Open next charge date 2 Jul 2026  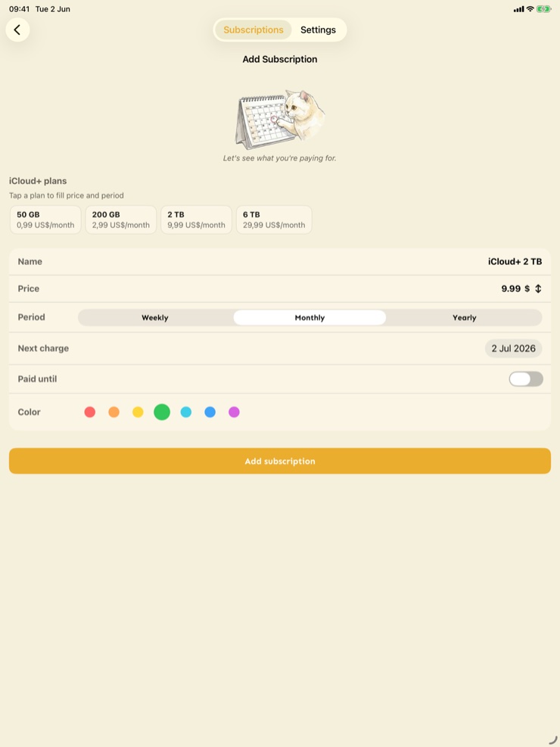pos(513,349)
